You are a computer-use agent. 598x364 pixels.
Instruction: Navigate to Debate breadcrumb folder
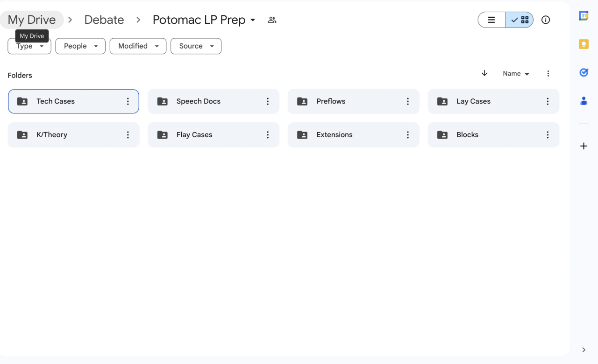[x=104, y=20]
